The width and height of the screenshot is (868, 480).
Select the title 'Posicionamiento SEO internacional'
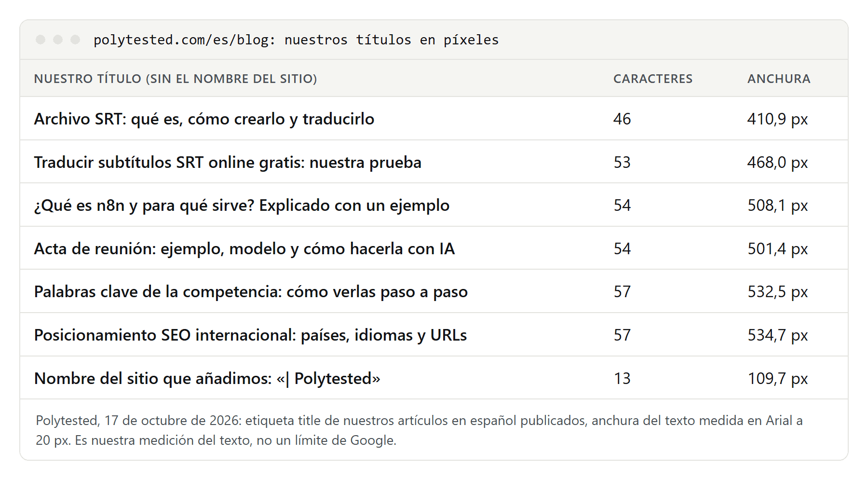165,335
